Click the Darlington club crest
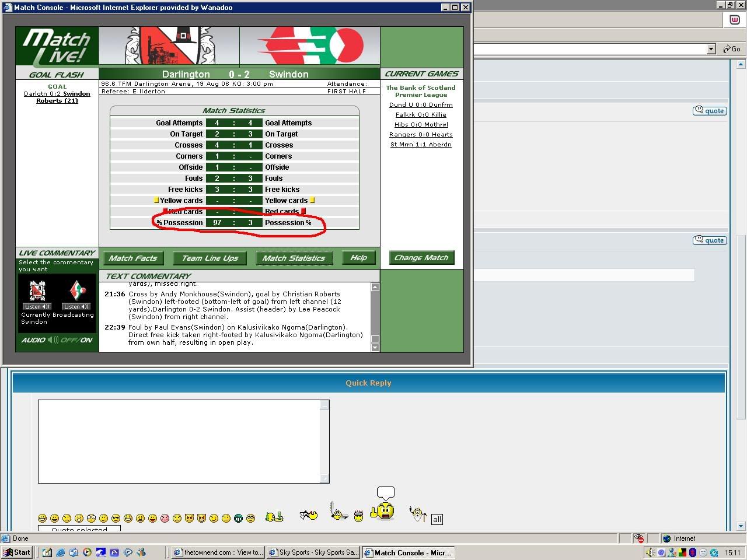 click(169, 45)
